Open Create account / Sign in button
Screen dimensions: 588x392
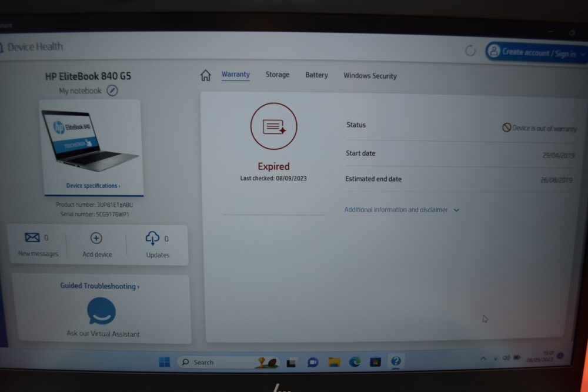click(x=536, y=52)
